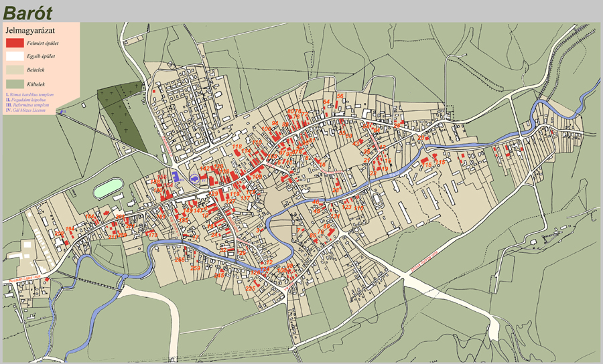Click the light green oval sports track
Image resolution: width=603 pixels, height=364 pixels.
tap(107, 189)
